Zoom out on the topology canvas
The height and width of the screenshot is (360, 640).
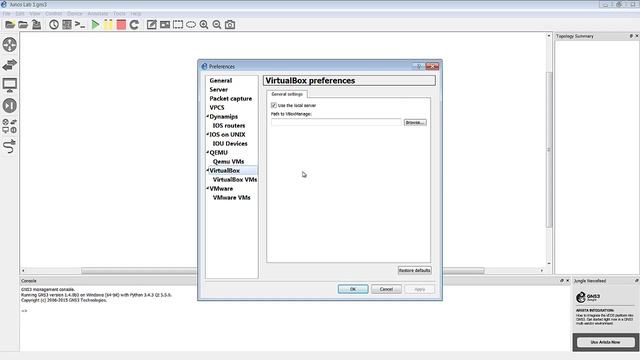tap(217, 24)
